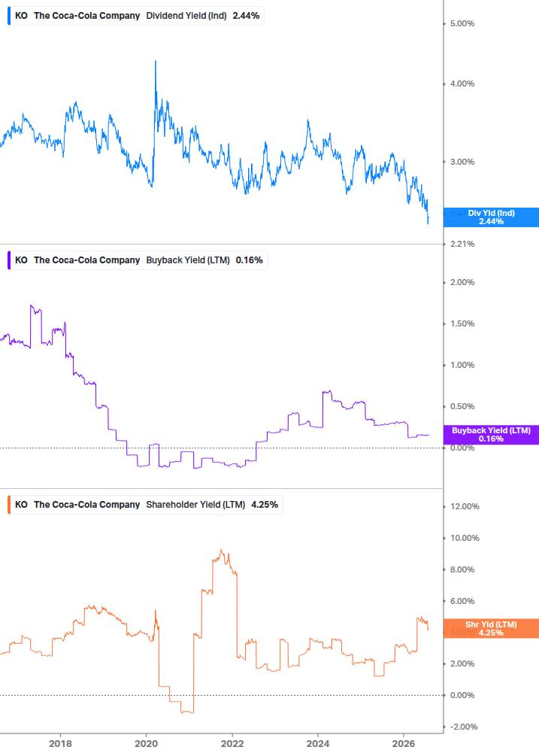Click the orange Shr Yld (LTM) 4.25% axis tag
The width and height of the screenshot is (539, 756).
pos(491,629)
